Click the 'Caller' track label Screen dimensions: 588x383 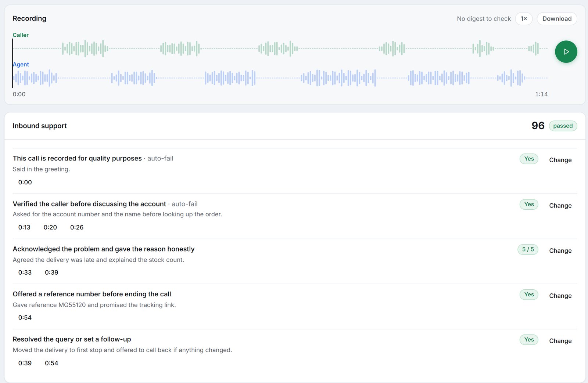(x=21, y=35)
